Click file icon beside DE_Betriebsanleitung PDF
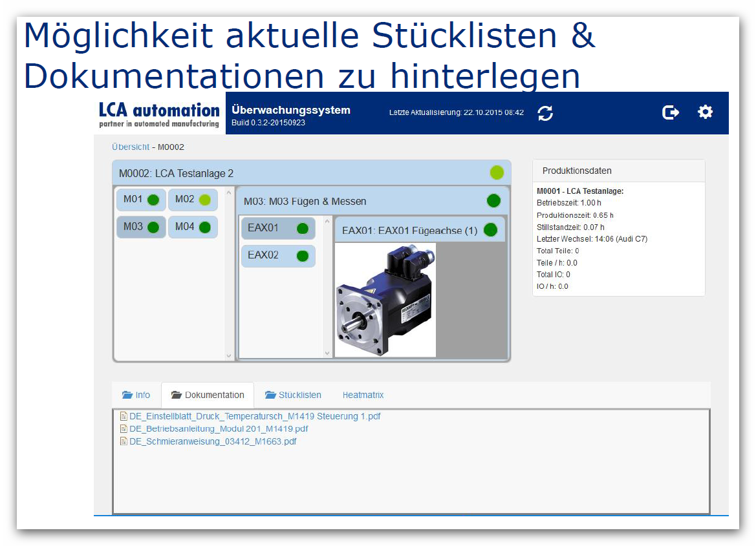The image size is (756, 546). (x=124, y=429)
